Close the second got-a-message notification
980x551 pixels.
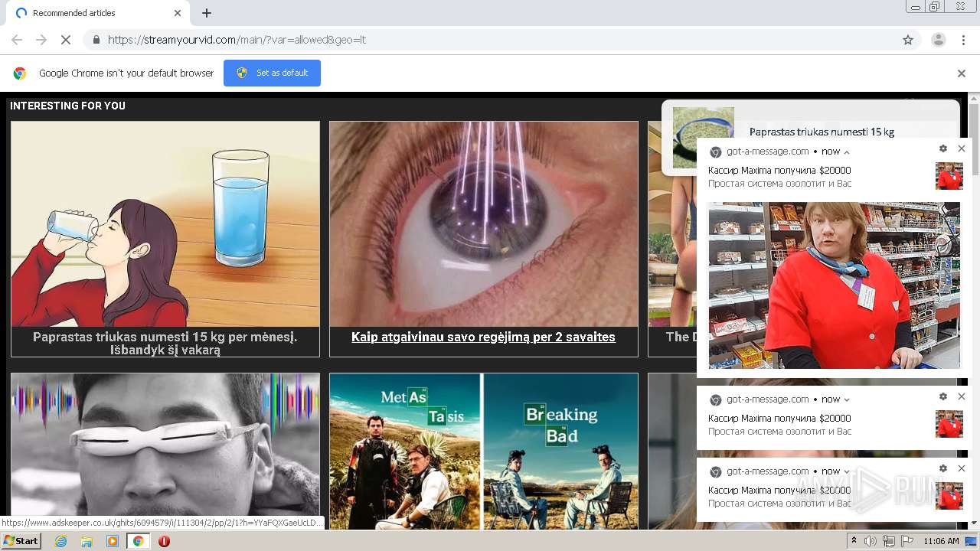(962, 396)
